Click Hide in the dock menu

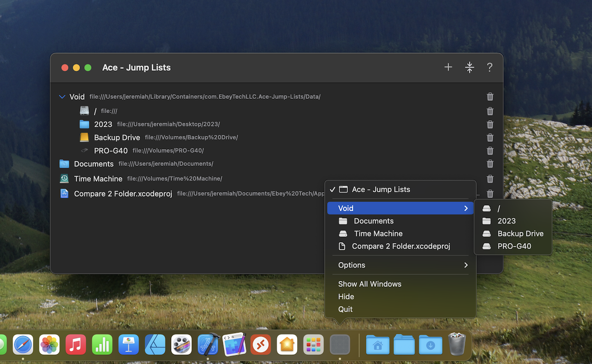pyautogui.click(x=401, y=297)
